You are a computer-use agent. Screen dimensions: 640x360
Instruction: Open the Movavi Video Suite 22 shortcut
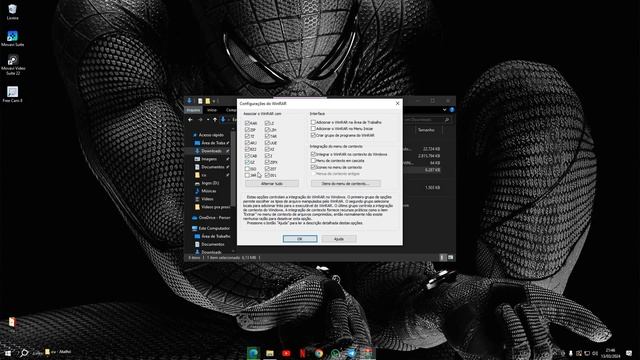pos(12,65)
